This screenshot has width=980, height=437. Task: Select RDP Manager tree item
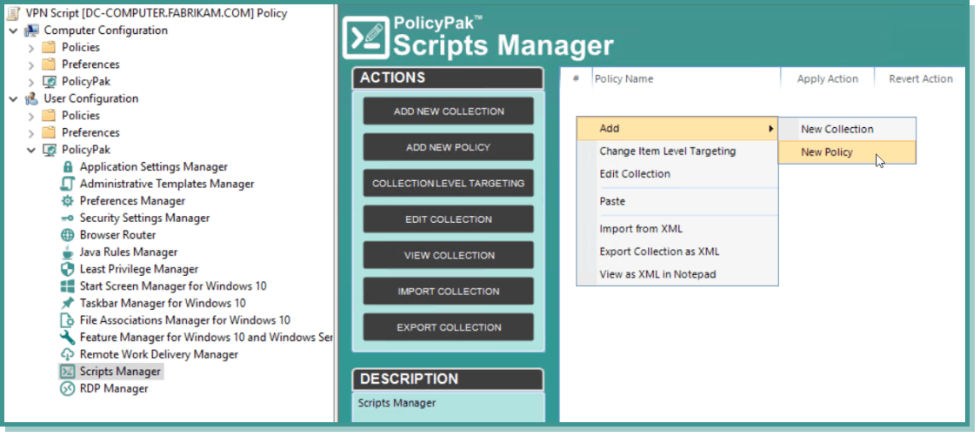[114, 389]
